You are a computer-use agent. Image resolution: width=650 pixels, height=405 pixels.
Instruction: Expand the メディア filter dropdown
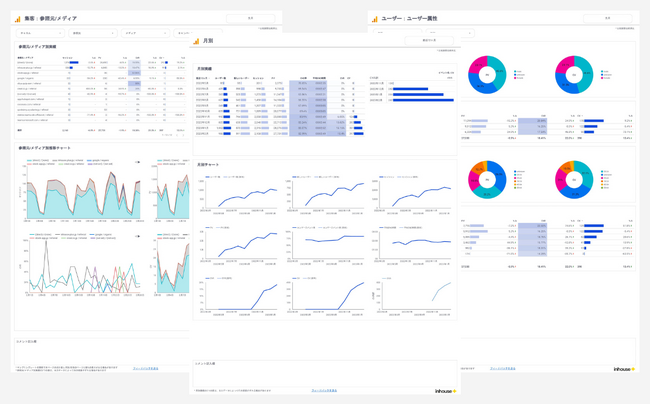[145, 33]
